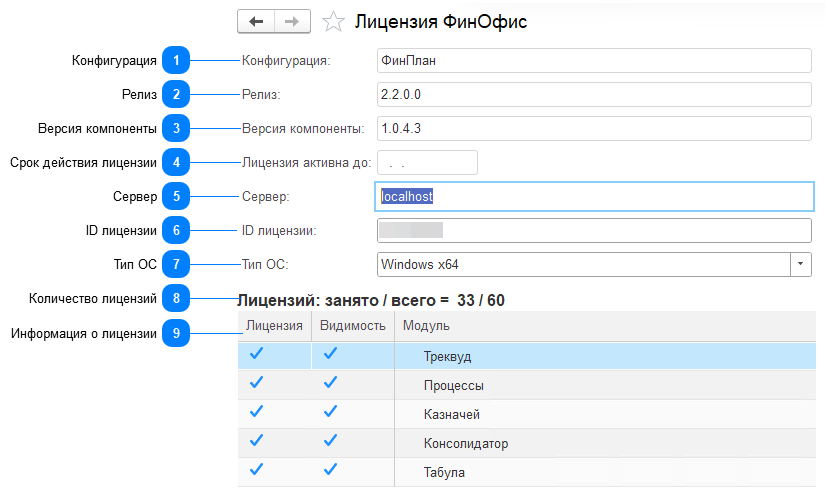Sort by the Видимость column header
Viewport: 828px width, 502px height.
coord(353,326)
